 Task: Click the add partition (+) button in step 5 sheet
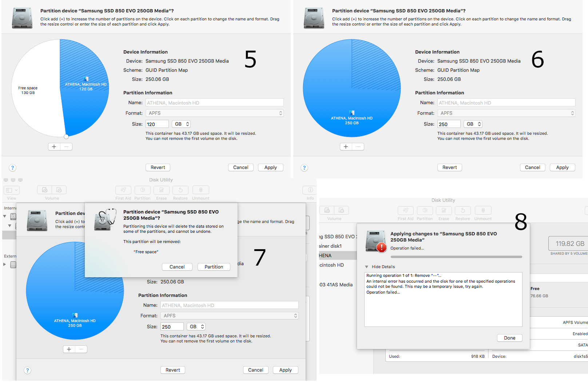click(x=54, y=146)
